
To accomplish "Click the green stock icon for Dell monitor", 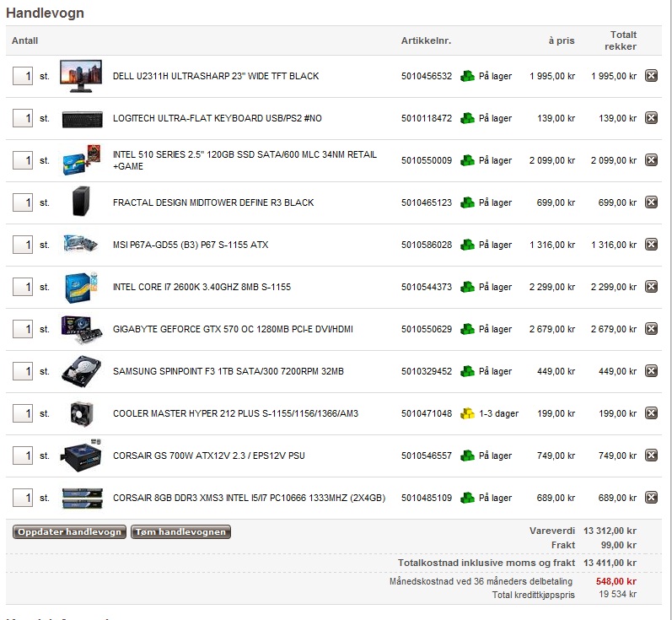I will click(x=467, y=76).
